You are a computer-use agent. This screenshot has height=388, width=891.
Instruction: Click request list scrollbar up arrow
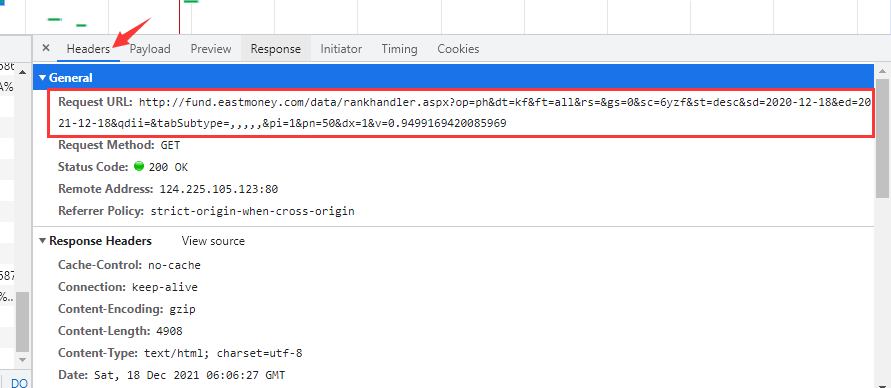(x=22, y=72)
